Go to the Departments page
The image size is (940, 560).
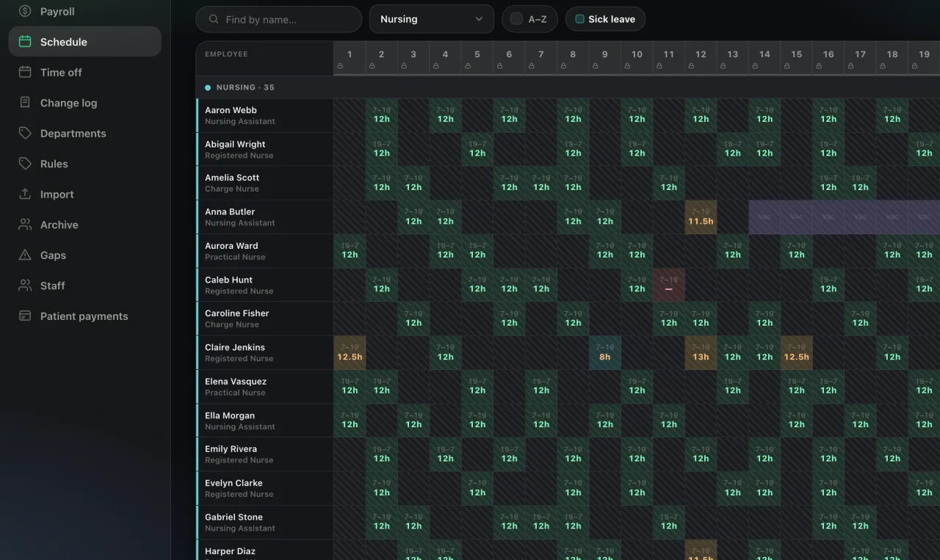(84, 133)
